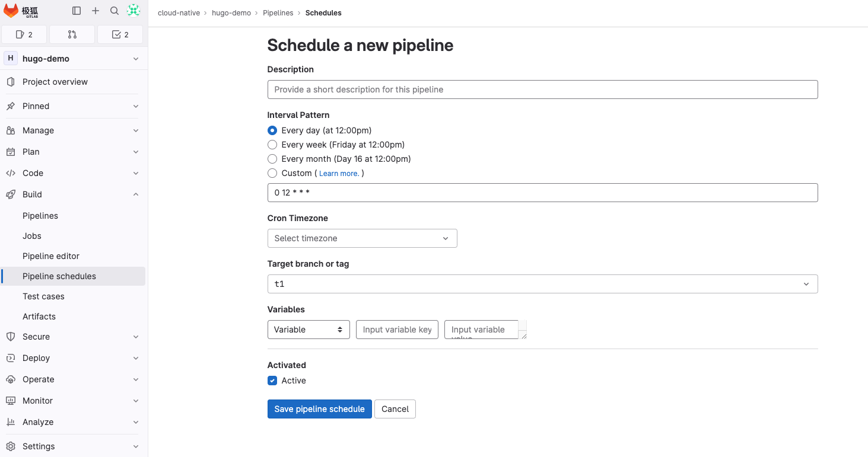Image resolution: width=868 pixels, height=457 pixels.
Task: Expand the Settings sidebar section
Action: [x=39, y=446]
